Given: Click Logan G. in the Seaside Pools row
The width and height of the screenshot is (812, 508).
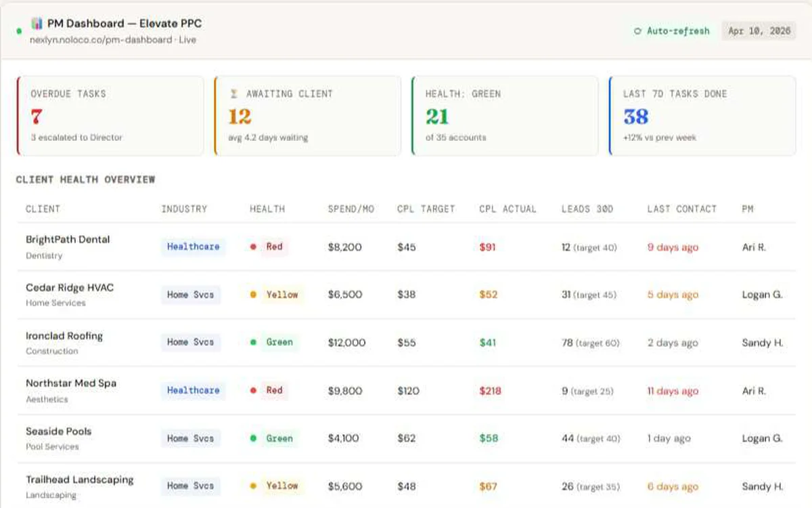Looking at the screenshot, I should pos(762,438).
